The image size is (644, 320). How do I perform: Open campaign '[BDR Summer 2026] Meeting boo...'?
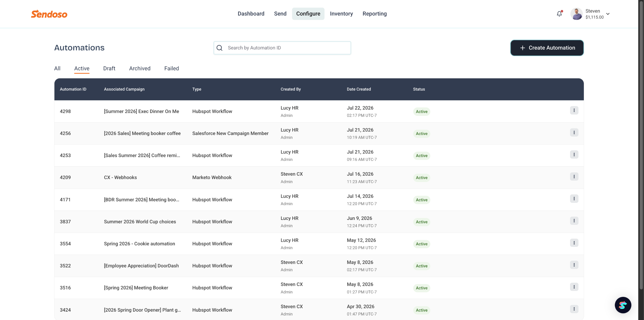tap(142, 200)
